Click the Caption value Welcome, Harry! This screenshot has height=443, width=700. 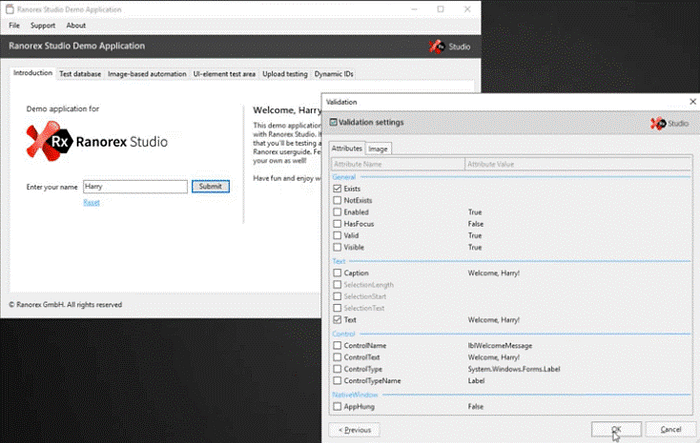point(494,273)
